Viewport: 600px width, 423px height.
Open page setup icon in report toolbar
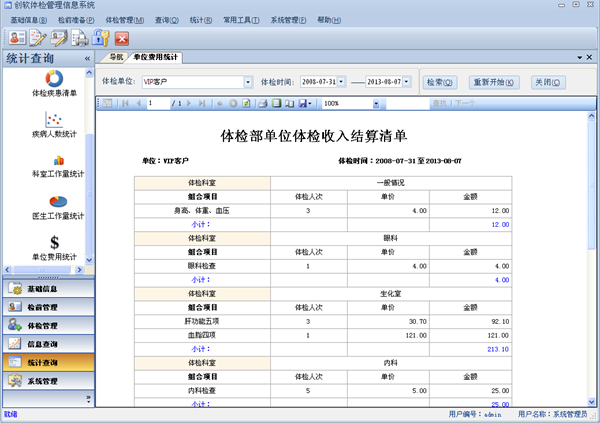pos(290,103)
